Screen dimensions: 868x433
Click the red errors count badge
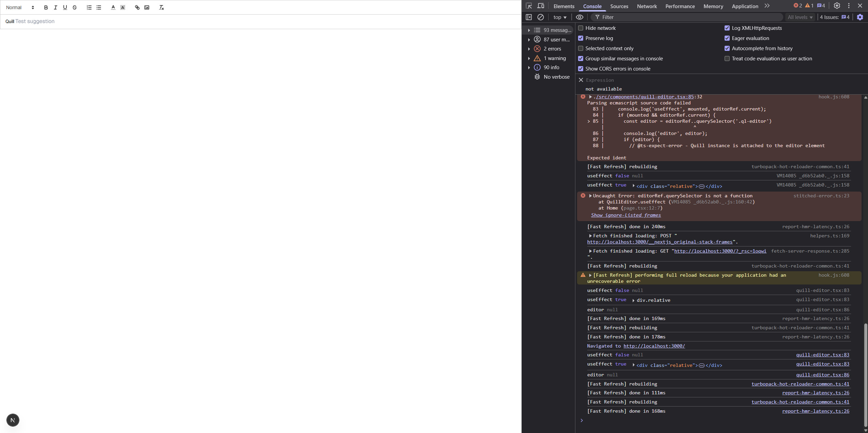click(797, 6)
